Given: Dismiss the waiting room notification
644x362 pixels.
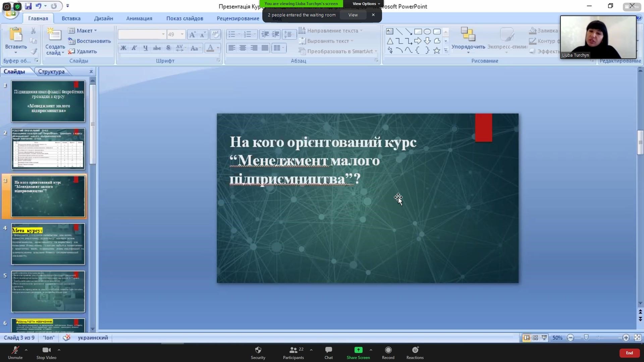Looking at the screenshot, I should [x=373, y=15].
